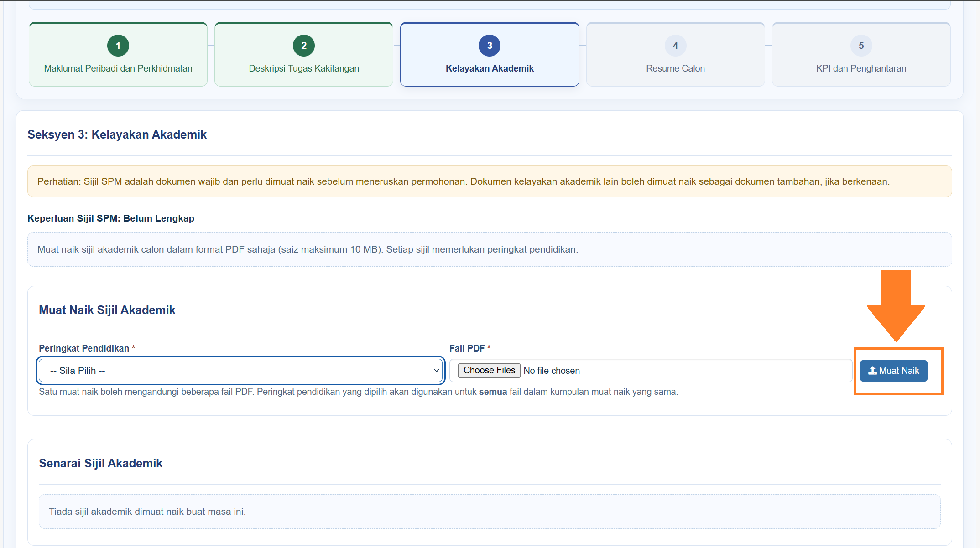The width and height of the screenshot is (980, 548).
Task: Click the step 1 numbered circle
Action: tap(118, 46)
